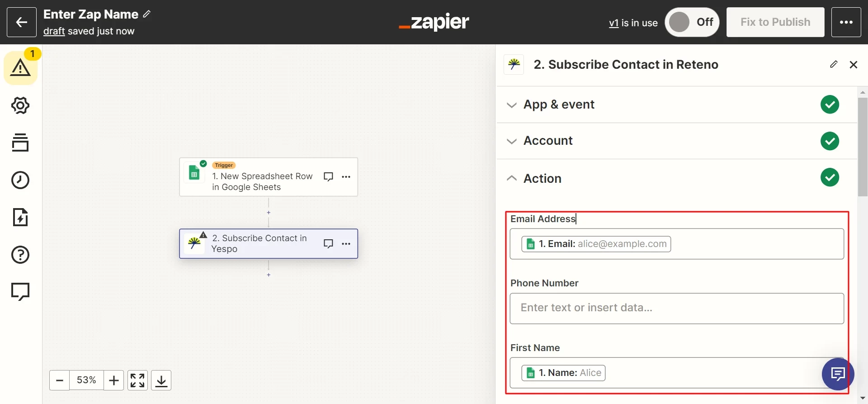Viewport: 868px width, 404px height.
Task: Click the 53% zoom level
Action: click(x=86, y=380)
